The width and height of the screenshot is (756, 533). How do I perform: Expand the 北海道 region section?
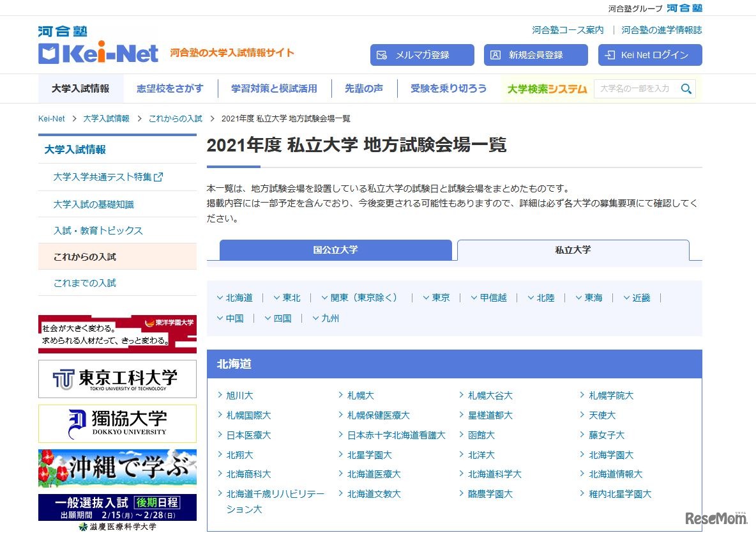pos(237,297)
